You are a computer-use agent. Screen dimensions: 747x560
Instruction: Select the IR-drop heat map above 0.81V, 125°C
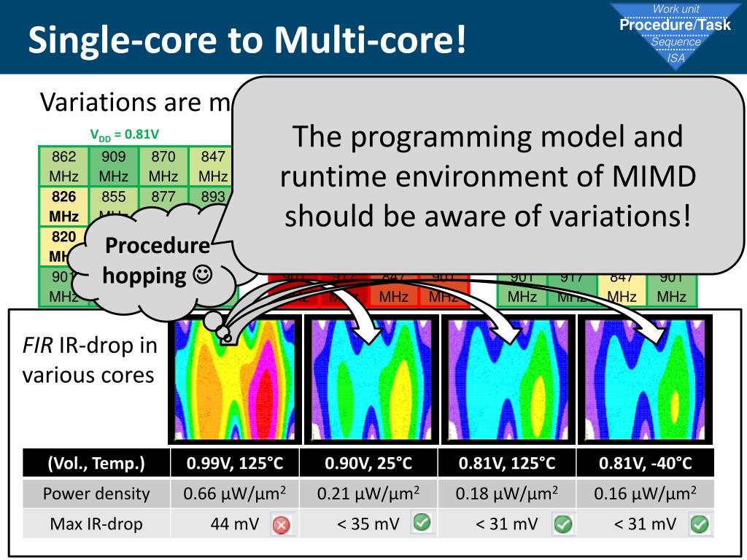tap(508, 379)
